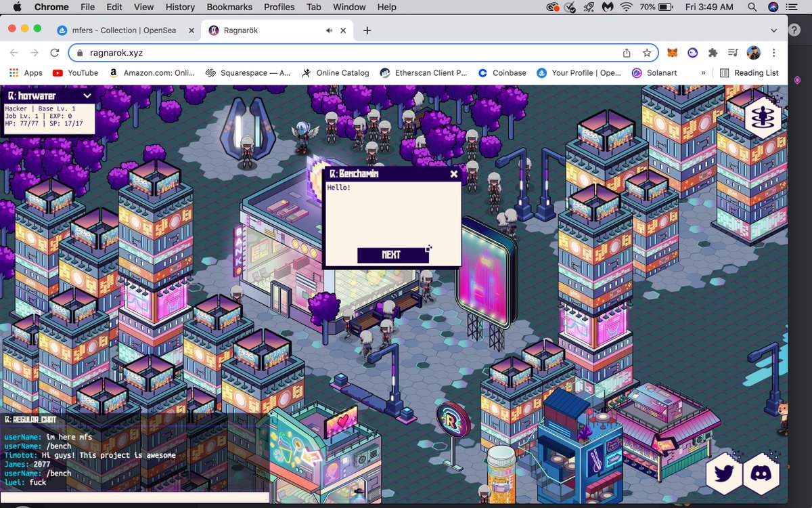This screenshot has height=508, width=812.
Task: Open the hexagon character menu icon
Action: tap(764, 117)
